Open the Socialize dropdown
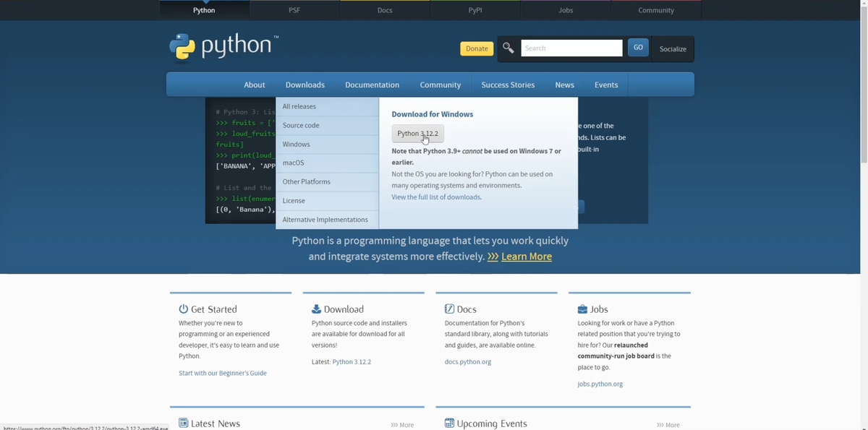 [673, 48]
